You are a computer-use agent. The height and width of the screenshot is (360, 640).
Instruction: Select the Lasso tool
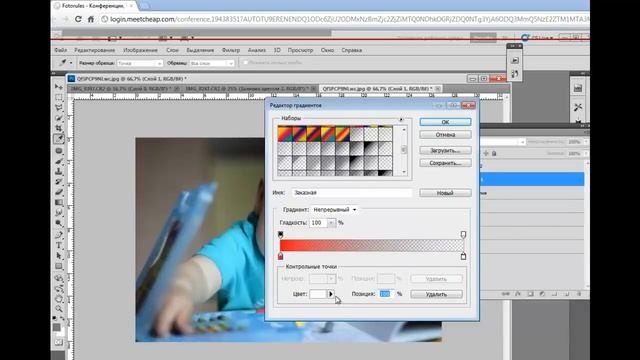pos(59,107)
